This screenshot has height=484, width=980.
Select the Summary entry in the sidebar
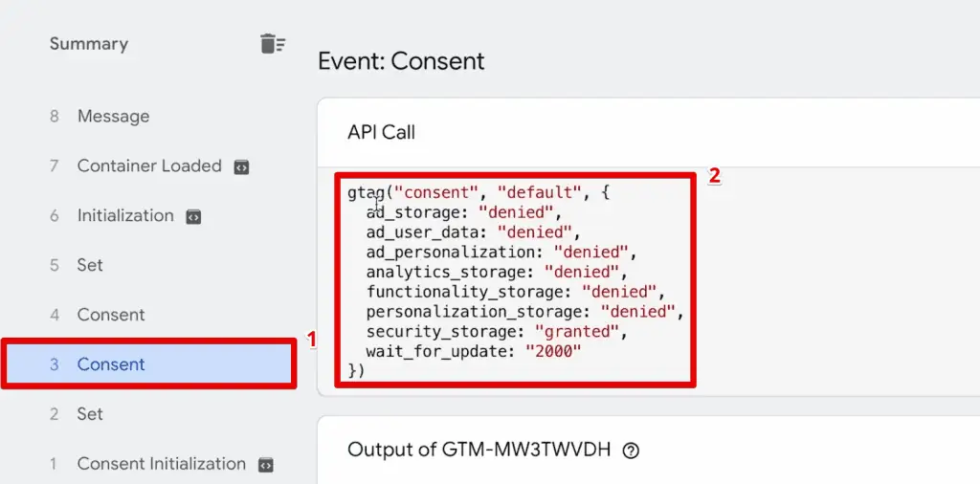(x=89, y=44)
